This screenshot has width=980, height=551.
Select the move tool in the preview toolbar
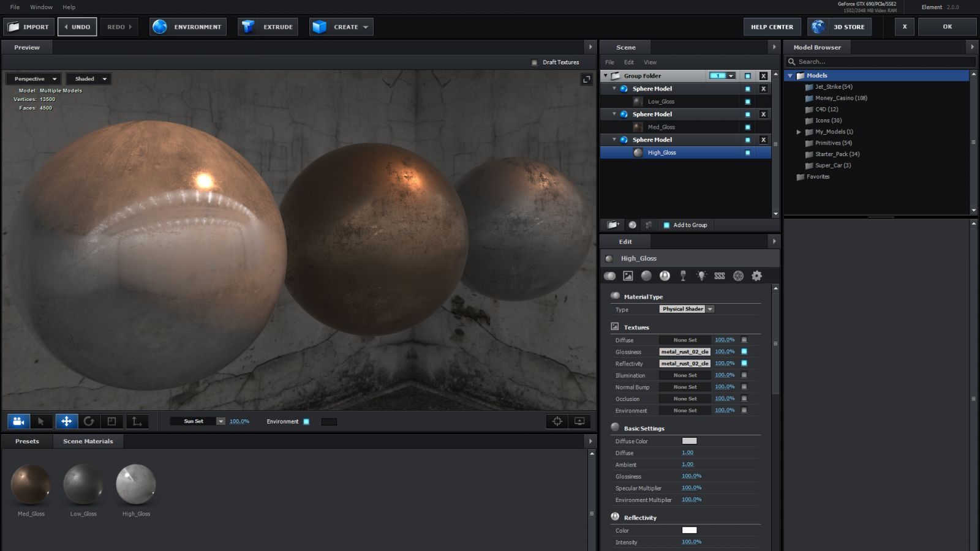pyautogui.click(x=66, y=421)
